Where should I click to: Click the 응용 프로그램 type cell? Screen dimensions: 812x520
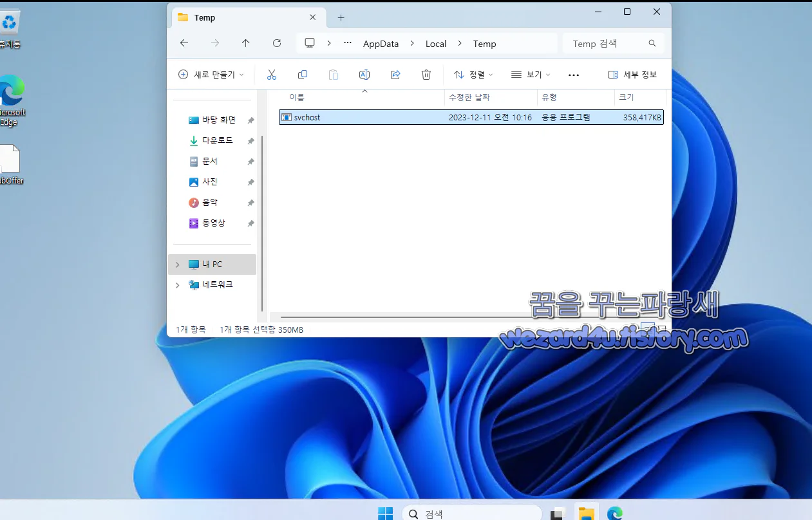(x=566, y=118)
